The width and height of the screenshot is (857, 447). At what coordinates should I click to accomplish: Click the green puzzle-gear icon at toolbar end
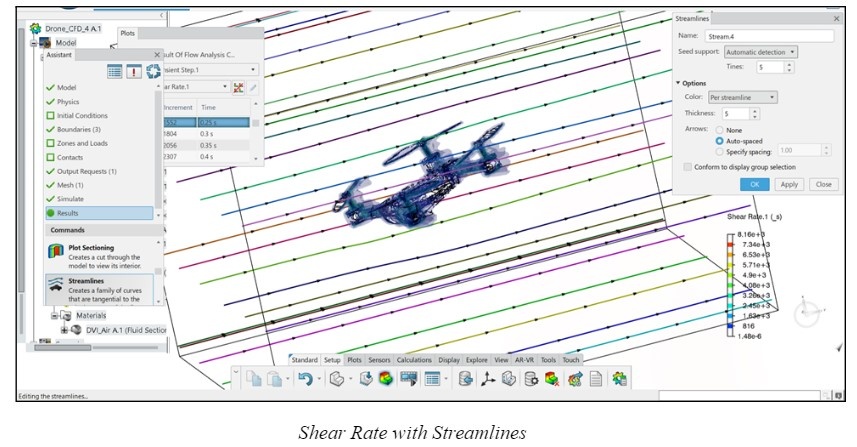tap(619, 378)
